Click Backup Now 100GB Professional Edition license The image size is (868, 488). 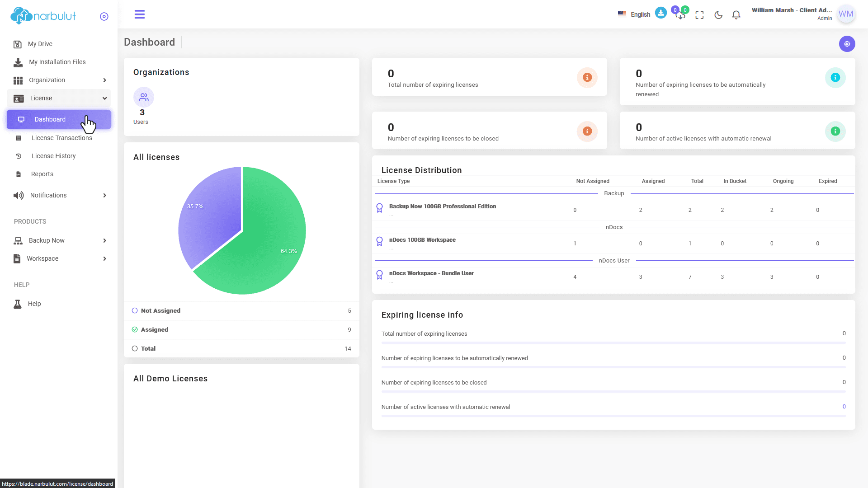(x=443, y=206)
